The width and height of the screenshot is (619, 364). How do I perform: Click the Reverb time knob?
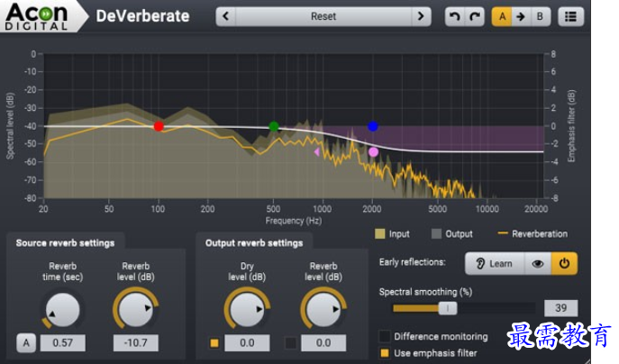tap(62, 310)
